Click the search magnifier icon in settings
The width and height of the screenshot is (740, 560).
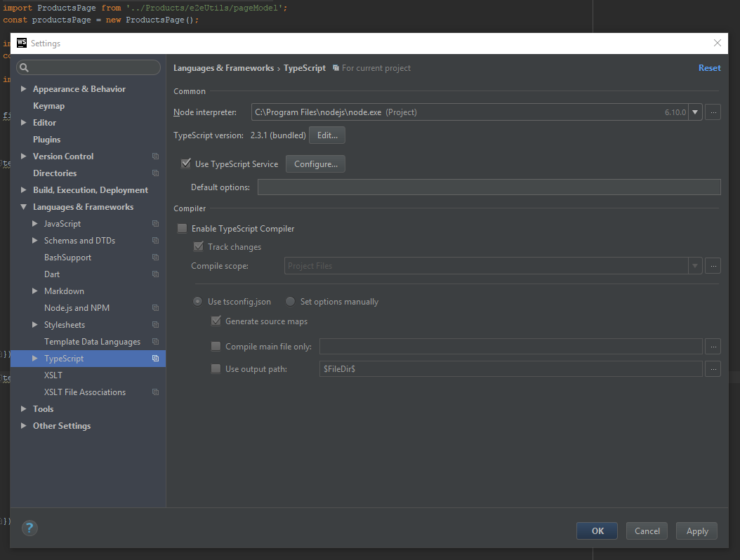(24, 68)
